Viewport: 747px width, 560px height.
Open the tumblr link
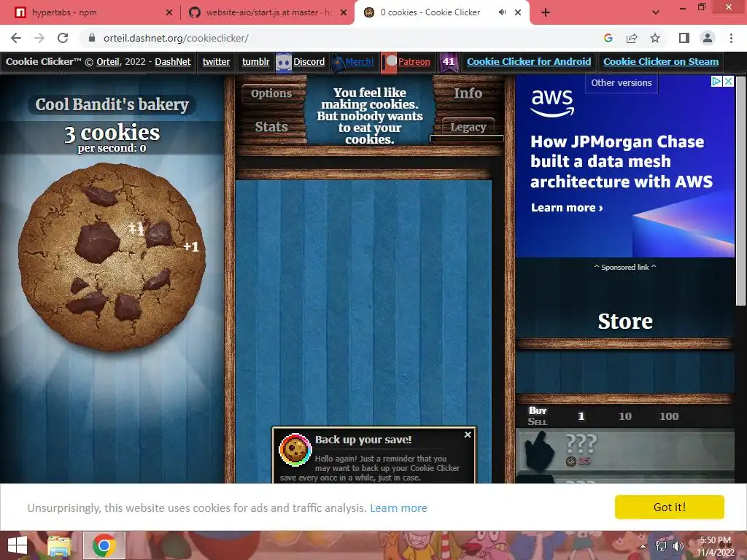click(256, 62)
